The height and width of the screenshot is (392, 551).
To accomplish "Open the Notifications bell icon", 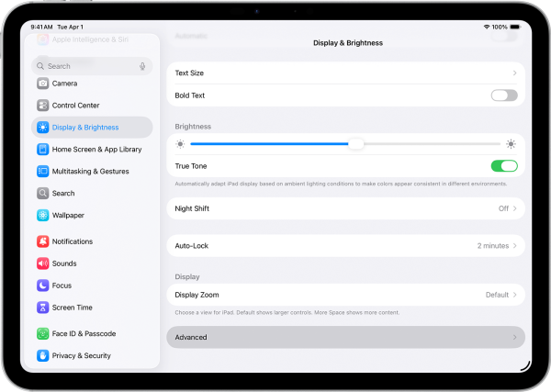I will [x=43, y=241].
